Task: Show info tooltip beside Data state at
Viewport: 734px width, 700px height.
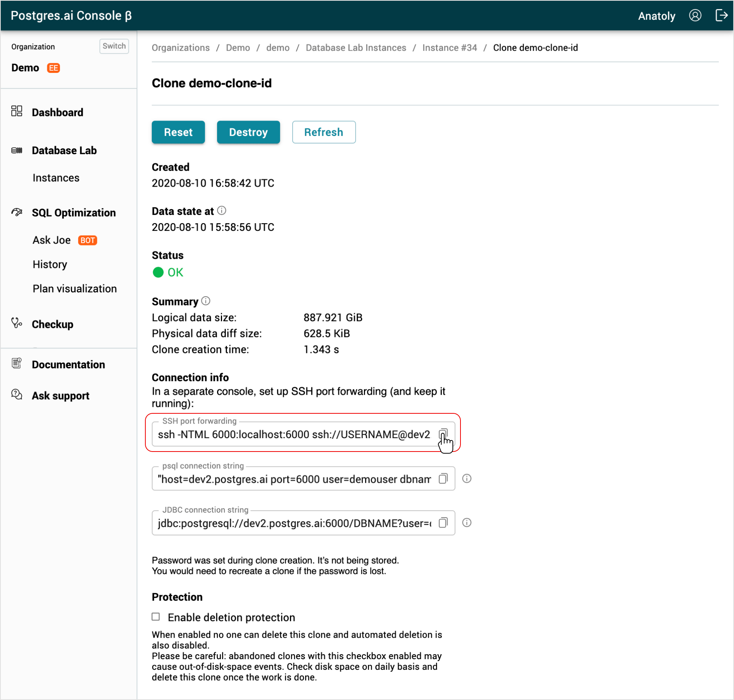Action: pyautogui.click(x=222, y=210)
